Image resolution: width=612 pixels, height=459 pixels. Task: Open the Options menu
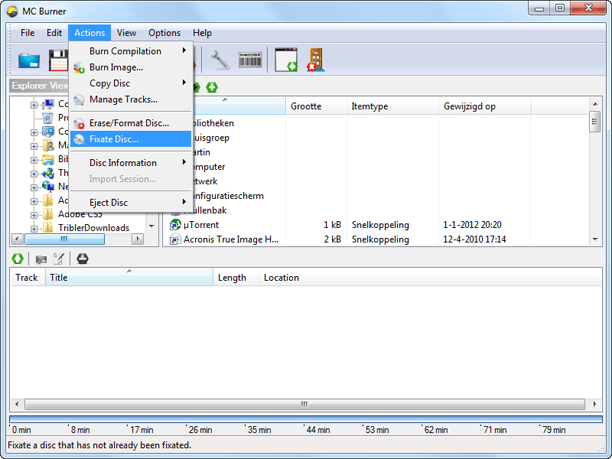(164, 33)
